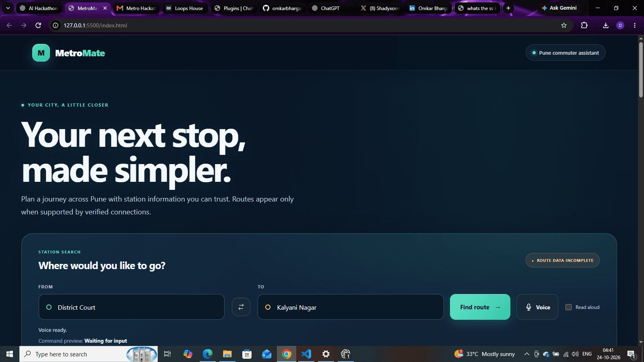Click the Ask Gemini button
The height and width of the screenshot is (362, 644).
[x=559, y=8]
